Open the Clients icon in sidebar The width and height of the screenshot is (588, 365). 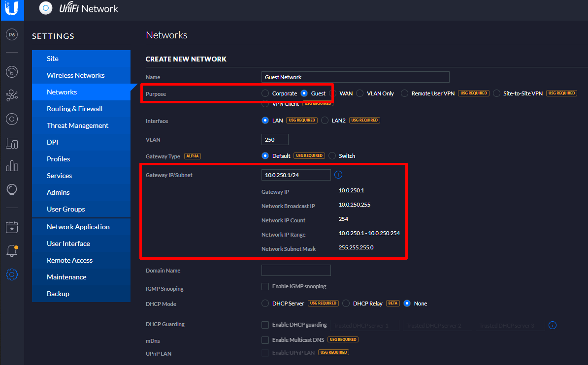point(12,143)
